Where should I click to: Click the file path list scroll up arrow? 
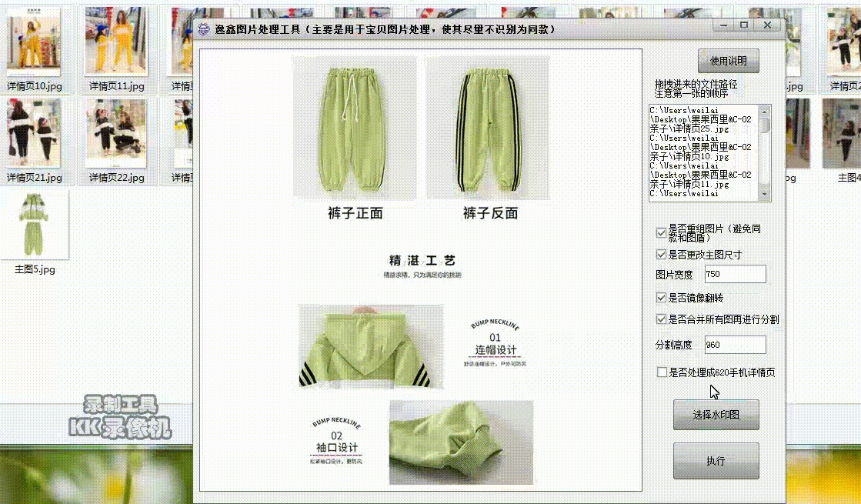[x=764, y=112]
